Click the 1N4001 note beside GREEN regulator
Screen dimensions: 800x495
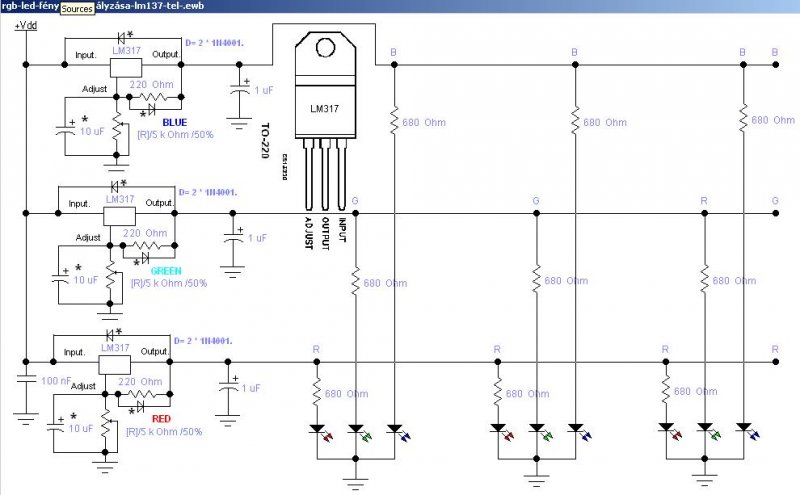point(208,192)
